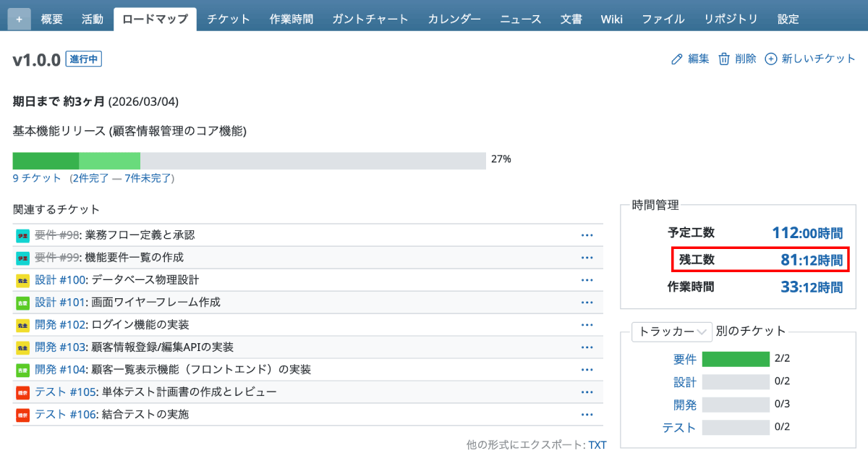Click the yellow priority icon beside 開発 #102
The height and width of the screenshot is (456, 868).
[22, 325]
